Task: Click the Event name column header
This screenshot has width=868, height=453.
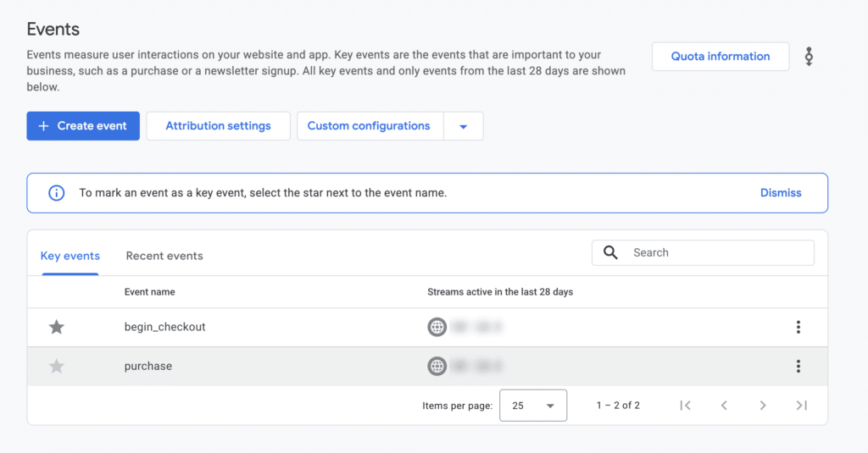Action: [x=149, y=292]
